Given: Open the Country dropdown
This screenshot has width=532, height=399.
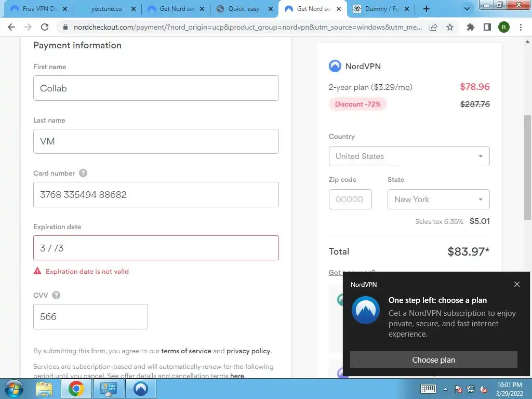Looking at the screenshot, I should click(409, 156).
